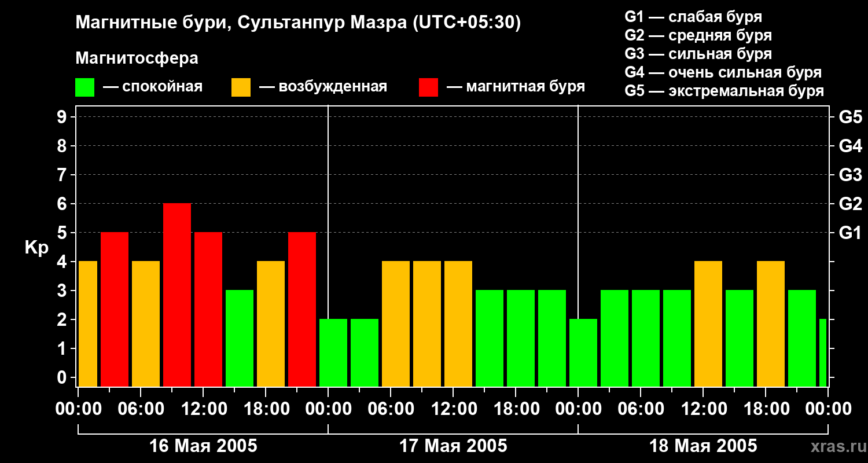Viewport: 868px width, 463px height.
Task: Click the '— магнитная буря' legend label
Action: 516,87
